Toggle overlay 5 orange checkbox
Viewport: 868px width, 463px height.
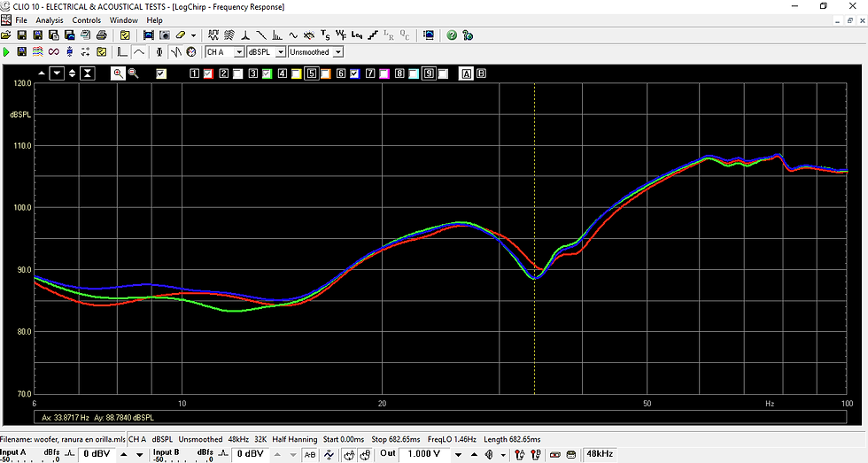326,73
